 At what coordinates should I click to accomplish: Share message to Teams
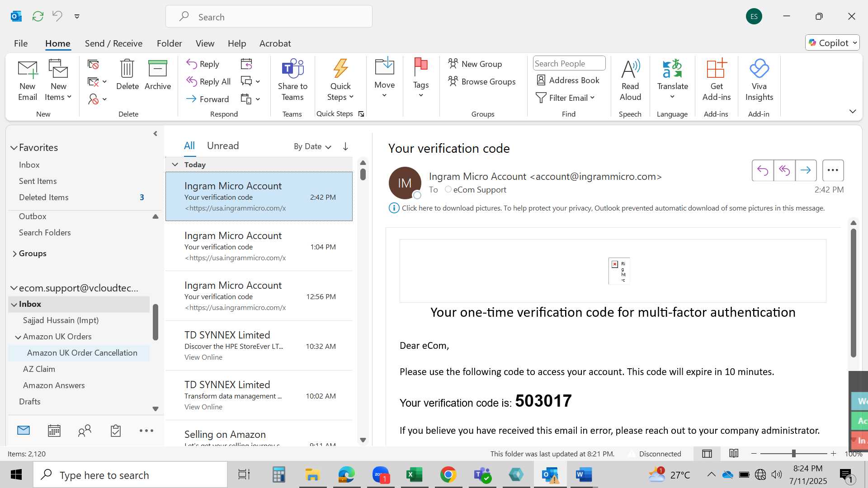click(x=292, y=80)
